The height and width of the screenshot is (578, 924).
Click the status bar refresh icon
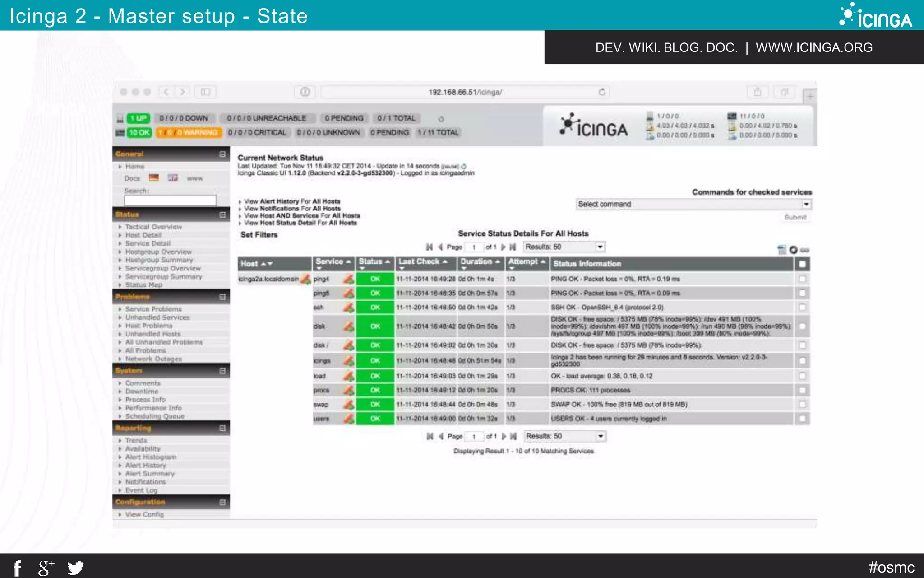(x=441, y=119)
